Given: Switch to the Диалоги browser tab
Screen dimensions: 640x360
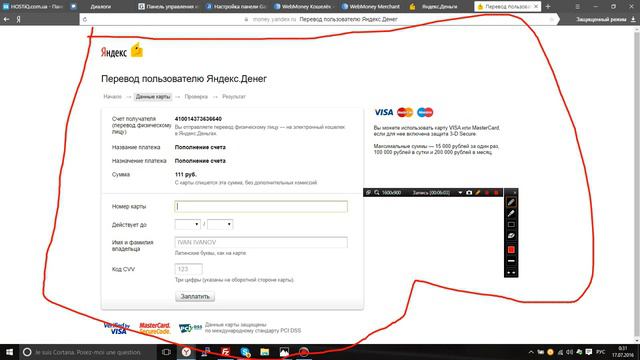Looking at the screenshot, I should [x=100, y=7].
